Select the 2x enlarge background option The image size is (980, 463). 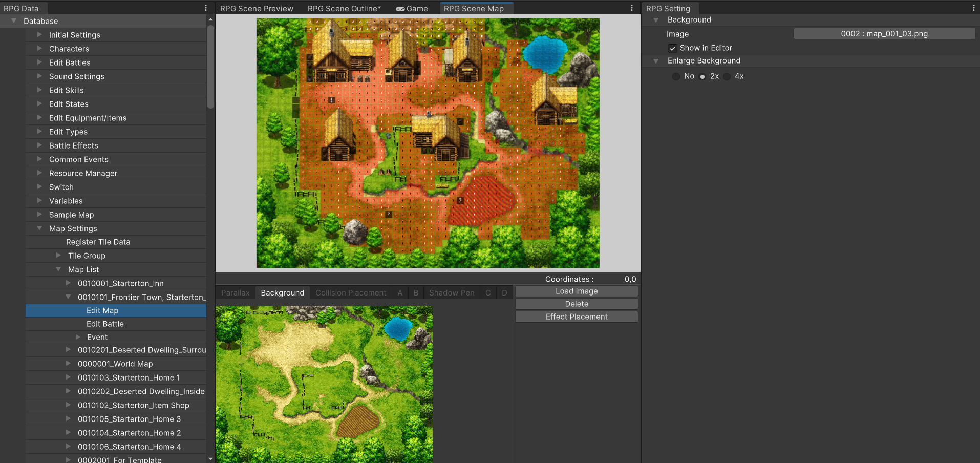[702, 76]
